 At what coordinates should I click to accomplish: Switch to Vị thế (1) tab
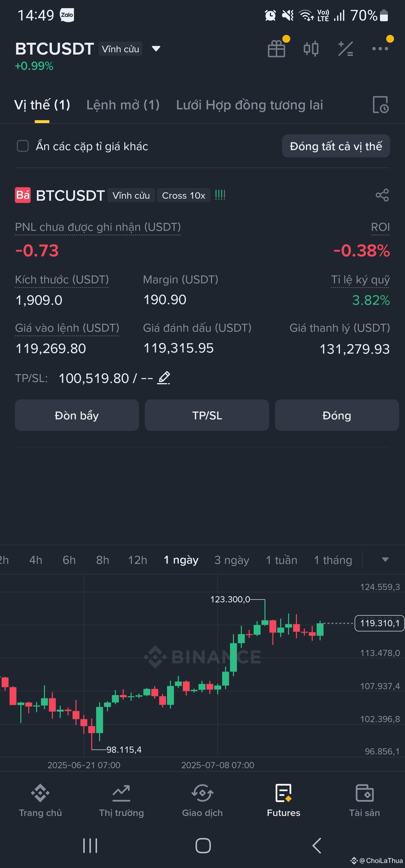coord(42,105)
